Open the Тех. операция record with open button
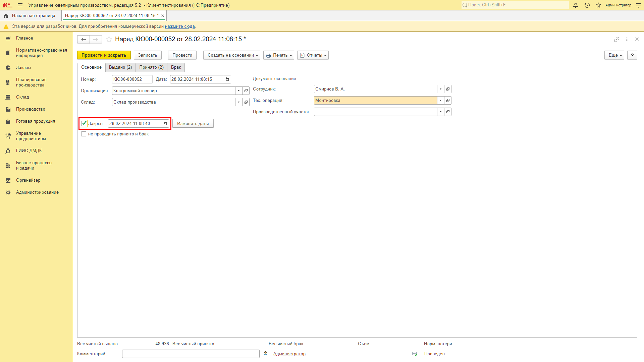 [448, 101]
